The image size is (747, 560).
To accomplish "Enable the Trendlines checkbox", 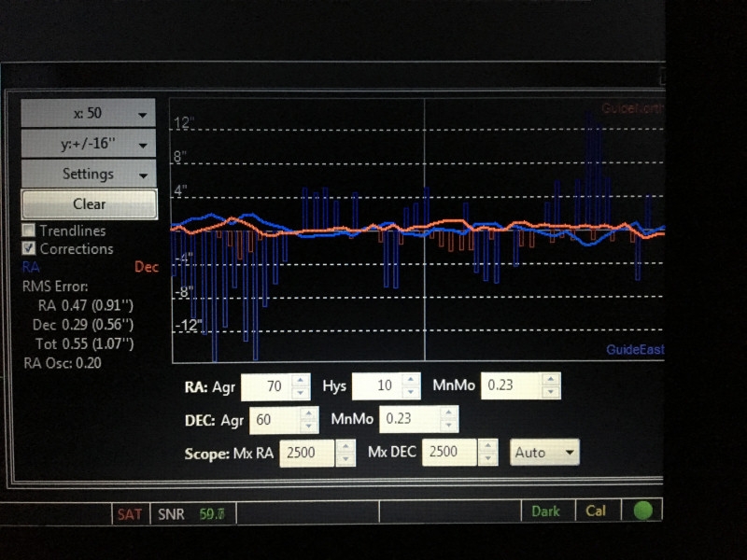I will 29,231.
